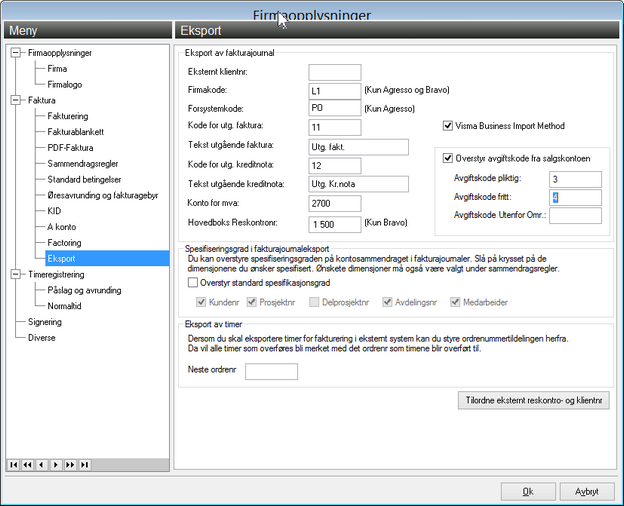Screen dimensions: 624x506
Task: Click Kode for utg. kreditnota field
Action: click(335, 166)
